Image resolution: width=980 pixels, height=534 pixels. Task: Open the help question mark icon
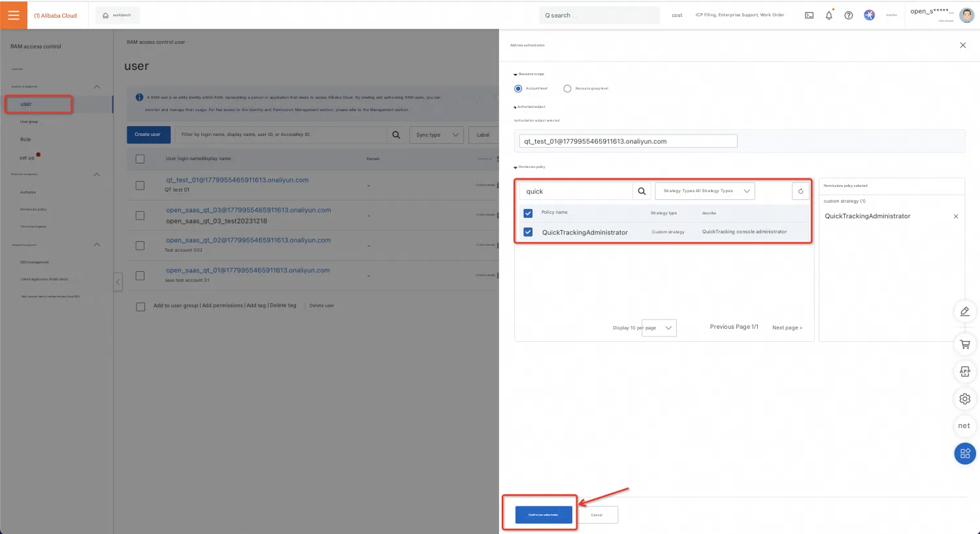(x=848, y=15)
